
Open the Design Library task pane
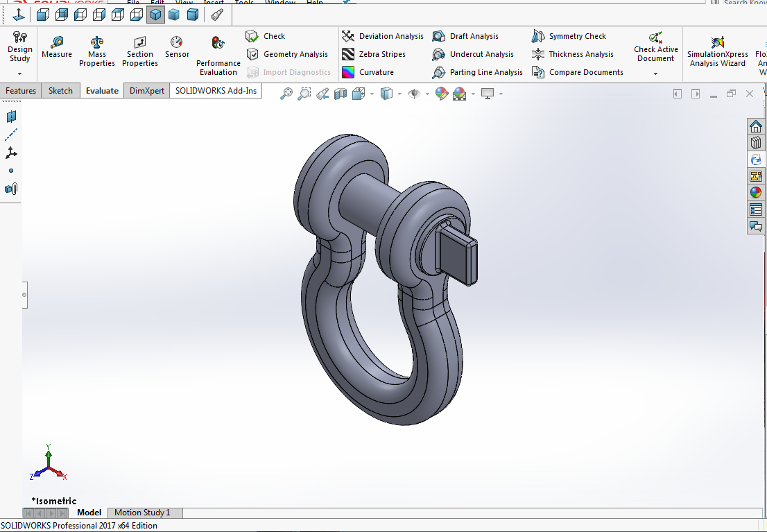tap(756, 141)
